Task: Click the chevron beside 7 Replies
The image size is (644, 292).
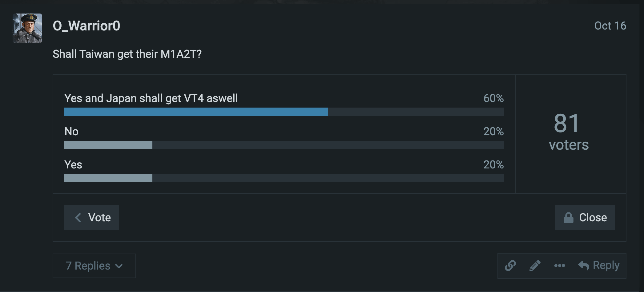Action: pyautogui.click(x=119, y=266)
